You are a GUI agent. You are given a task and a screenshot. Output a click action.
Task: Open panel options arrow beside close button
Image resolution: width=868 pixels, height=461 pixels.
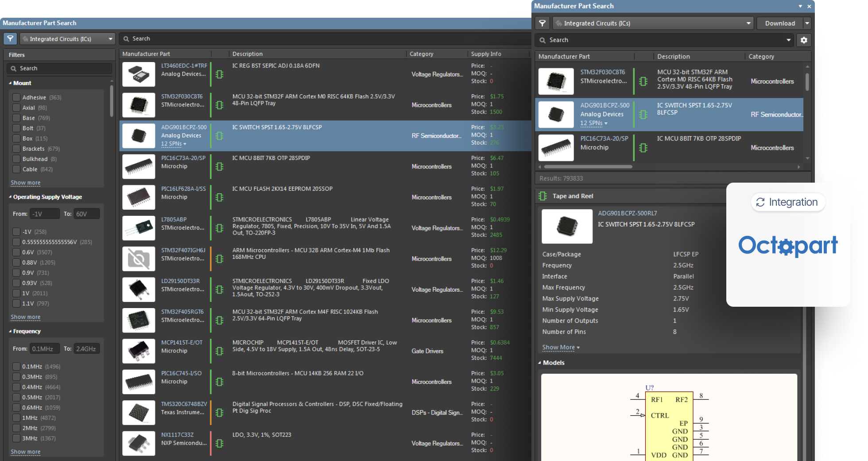pos(800,6)
